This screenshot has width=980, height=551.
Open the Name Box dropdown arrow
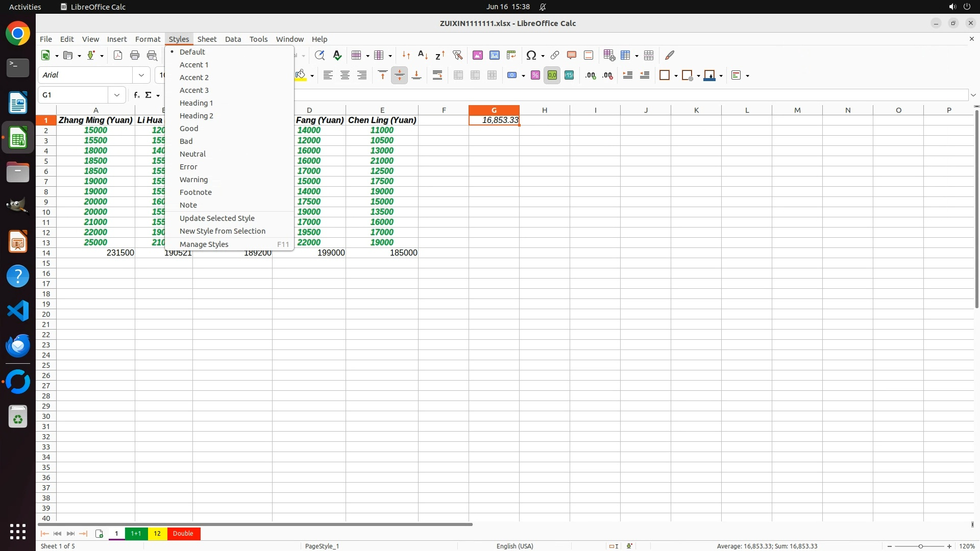point(117,95)
